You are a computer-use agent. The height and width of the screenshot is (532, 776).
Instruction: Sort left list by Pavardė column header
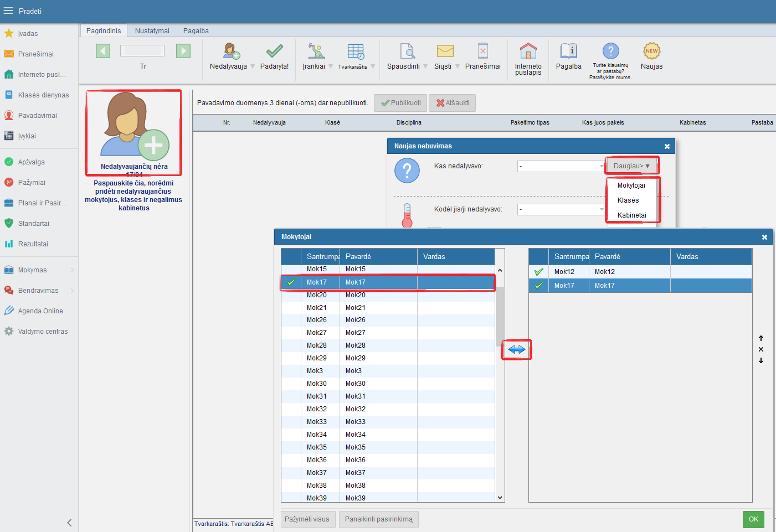click(378, 257)
